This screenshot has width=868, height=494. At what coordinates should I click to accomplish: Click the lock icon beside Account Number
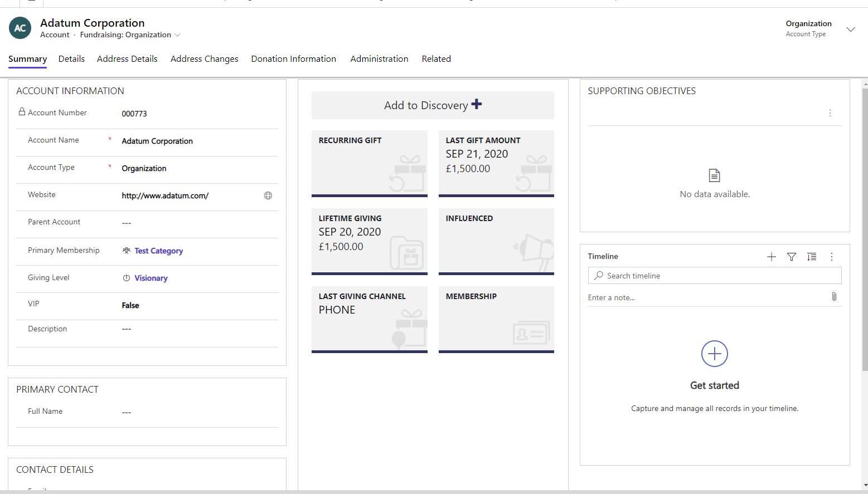pos(22,112)
